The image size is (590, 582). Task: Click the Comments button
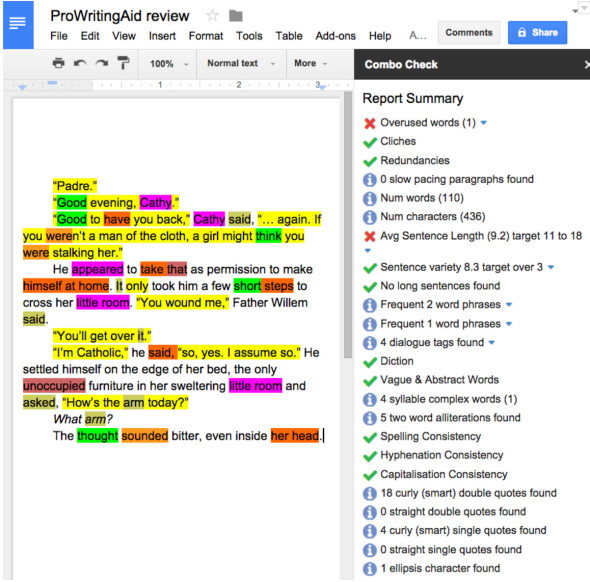click(x=469, y=33)
